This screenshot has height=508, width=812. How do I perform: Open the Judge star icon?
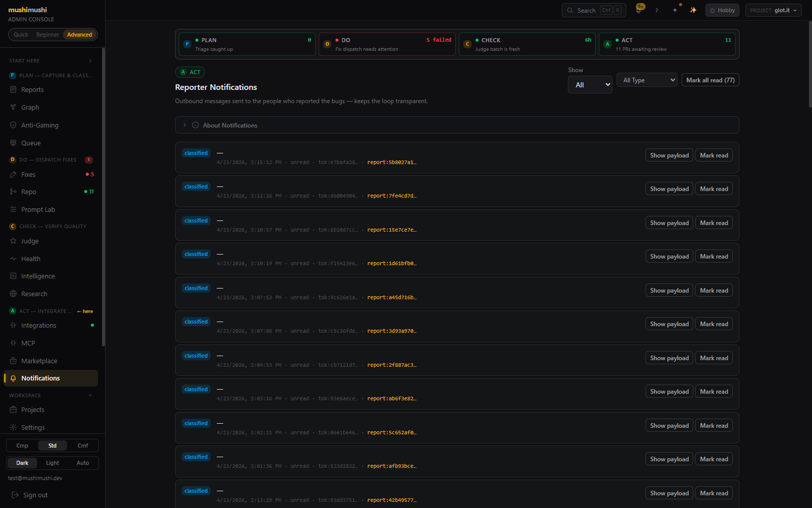point(13,241)
